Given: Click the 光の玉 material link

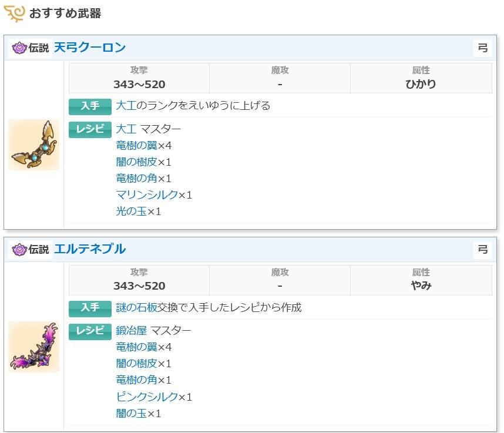Looking at the screenshot, I should pyautogui.click(x=131, y=211).
